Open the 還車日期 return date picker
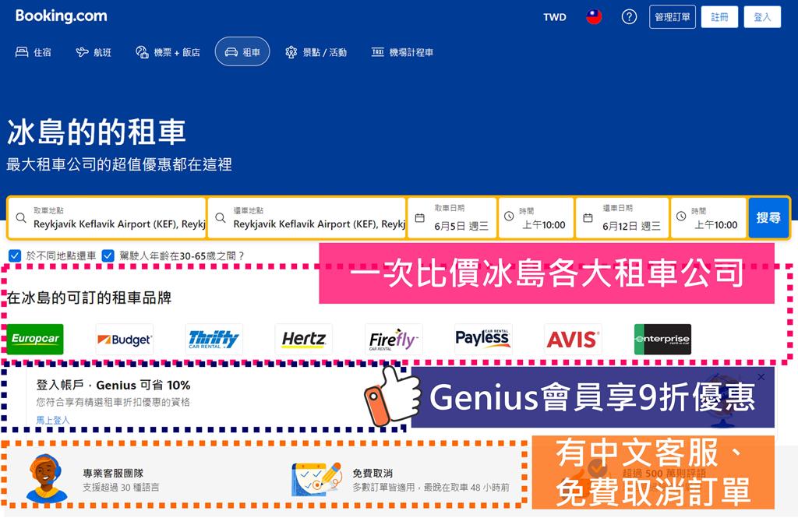798x532 pixels. [622, 217]
